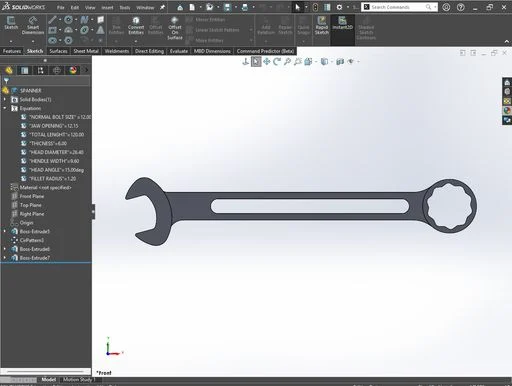Open the Insert menu
Image resolution: width=512 pixels, height=386 pixels.
point(107,7)
